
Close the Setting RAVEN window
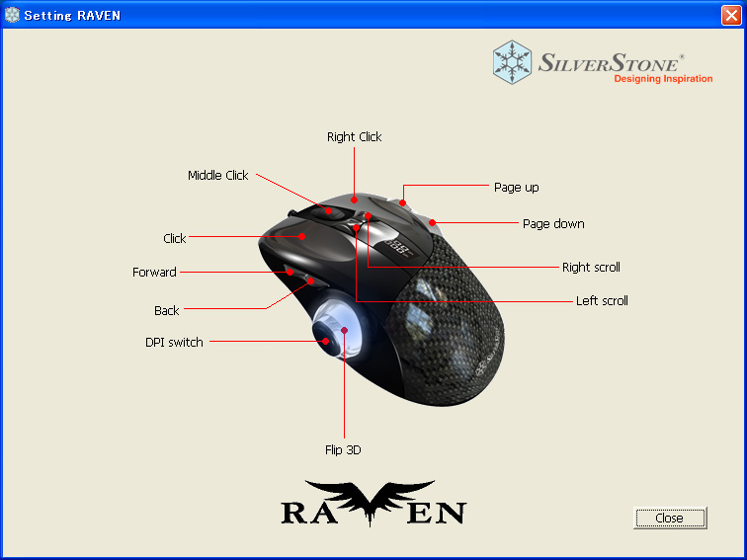tap(731, 15)
